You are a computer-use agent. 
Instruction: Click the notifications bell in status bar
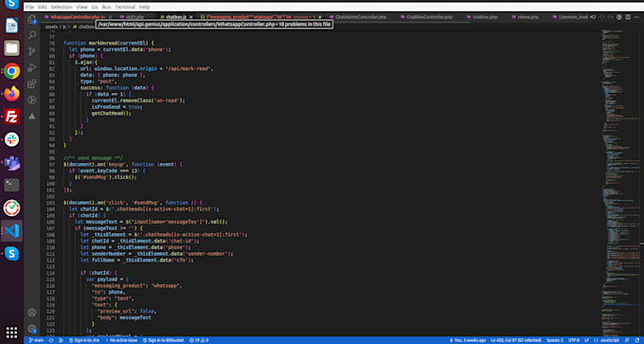637,340
